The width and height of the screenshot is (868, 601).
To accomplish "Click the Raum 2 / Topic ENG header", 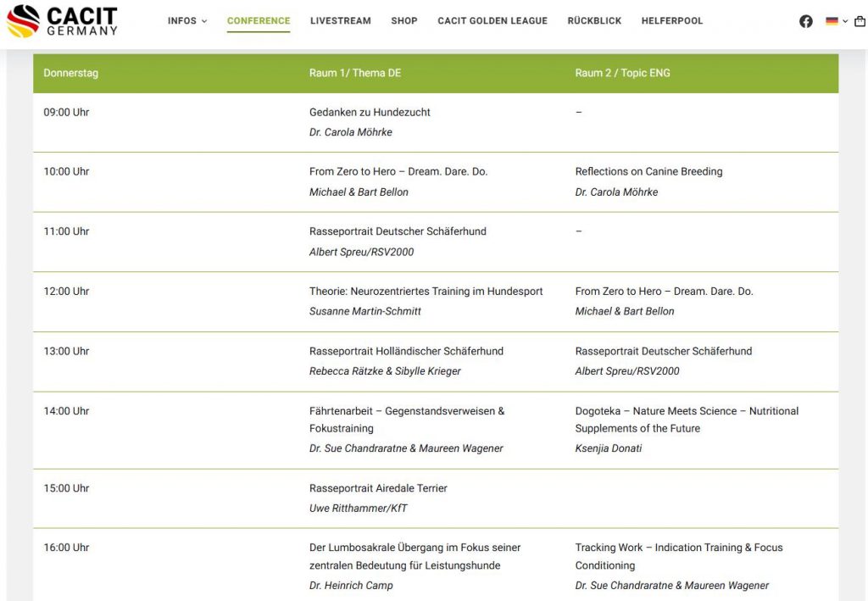I will tap(622, 73).
